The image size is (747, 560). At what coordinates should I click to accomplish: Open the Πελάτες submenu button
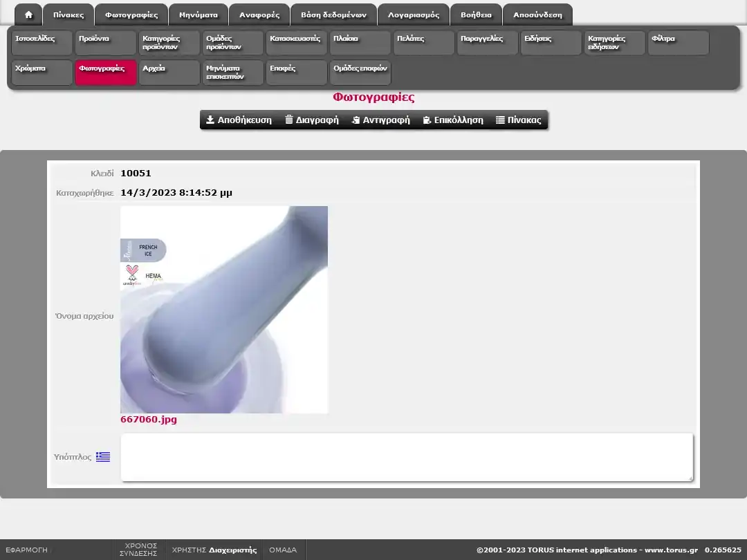click(x=424, y=43)
